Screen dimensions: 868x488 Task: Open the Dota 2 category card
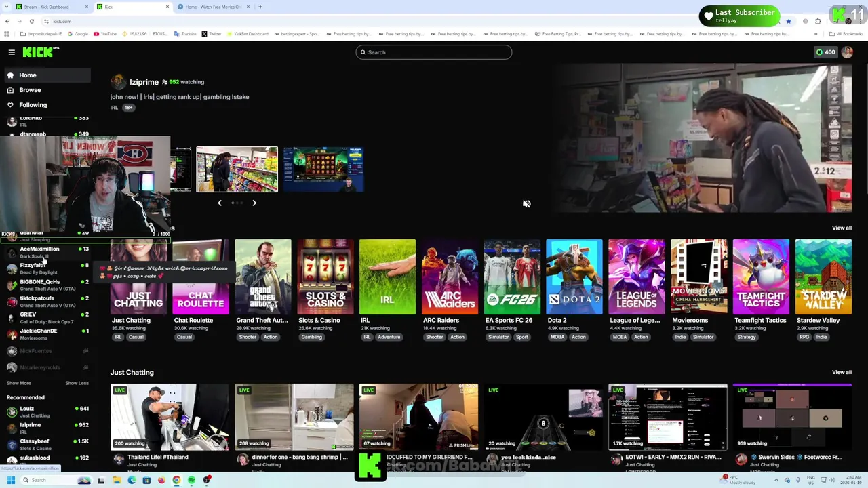click(574, 278)
